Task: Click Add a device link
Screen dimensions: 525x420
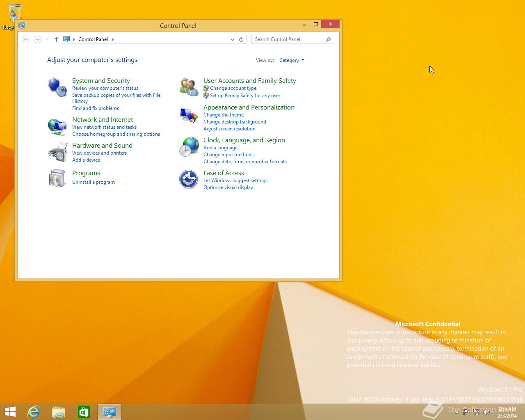Action: (86, 160)
